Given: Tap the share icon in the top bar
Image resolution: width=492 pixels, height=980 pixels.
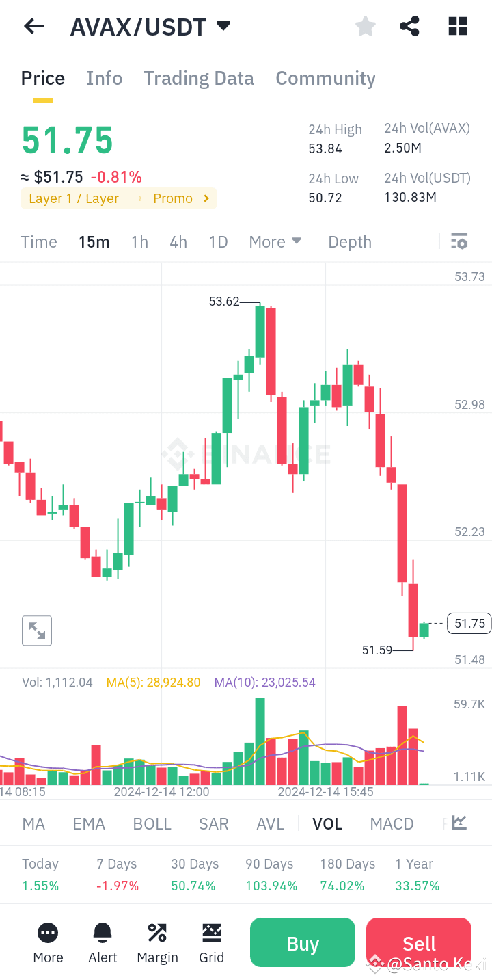Looking at the screenshot, I should point(409,26).
